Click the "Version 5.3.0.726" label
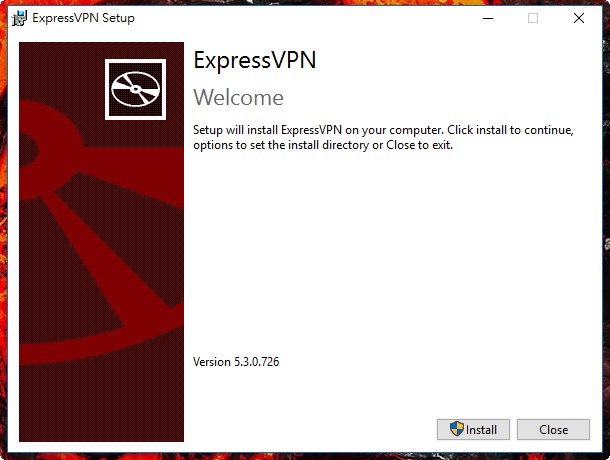The width and height of the screenshot is (610, 460). point(236,362)
